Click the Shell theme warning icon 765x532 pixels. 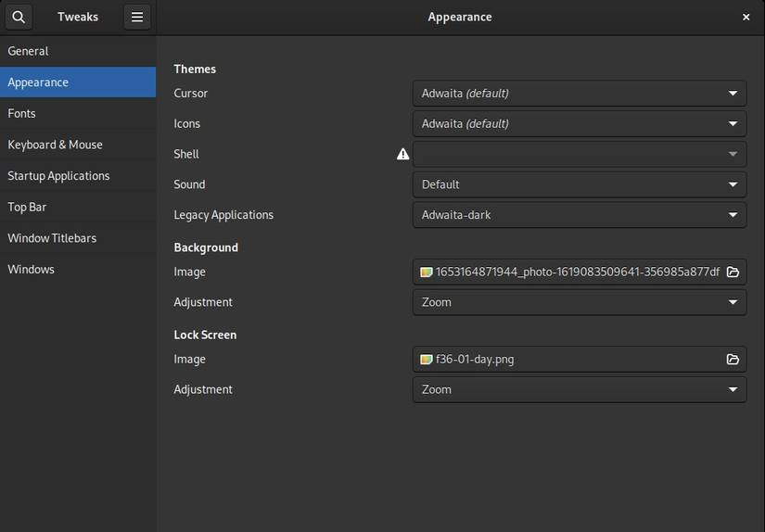pyautogui.click(x=402, y=154)
